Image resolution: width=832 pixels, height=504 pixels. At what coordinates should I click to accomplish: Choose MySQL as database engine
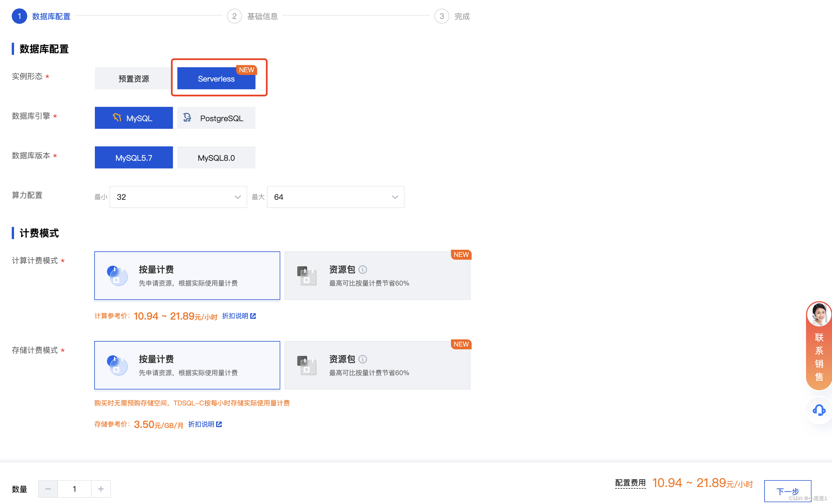pos(134,118)
